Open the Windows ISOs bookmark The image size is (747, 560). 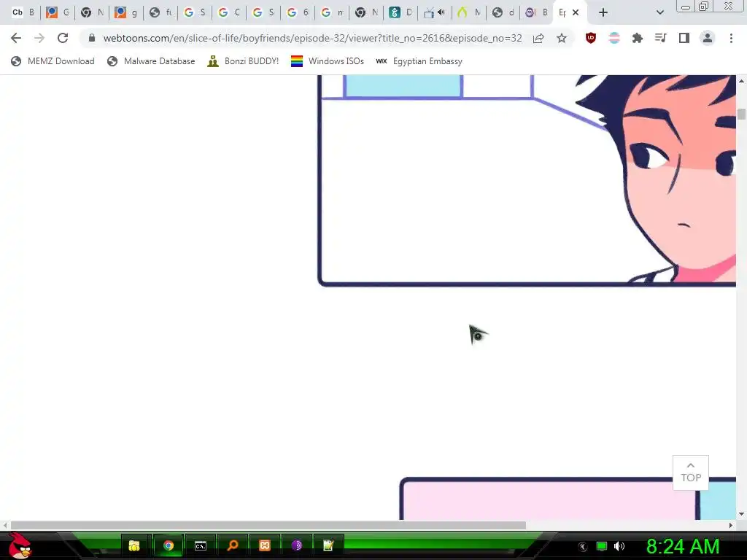(x=328, y=61)
